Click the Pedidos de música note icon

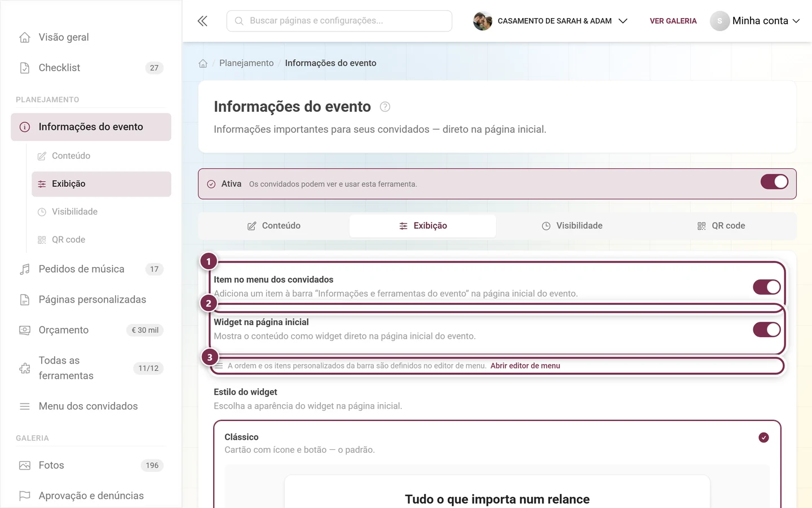(25, 269)
